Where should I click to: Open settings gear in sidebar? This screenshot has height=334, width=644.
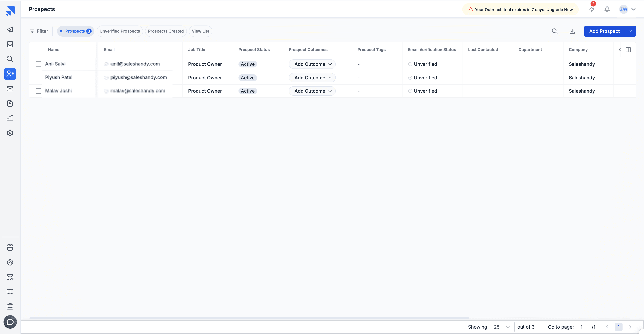pos(10,133)
